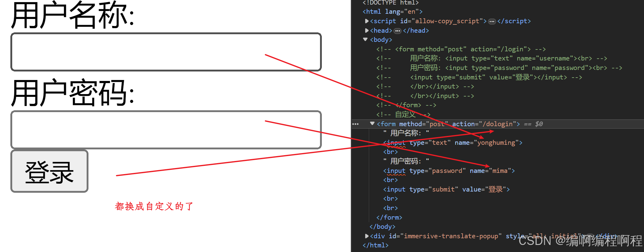
Task: Select the <br> after the mima input
Action: click(x=390, y=180)
